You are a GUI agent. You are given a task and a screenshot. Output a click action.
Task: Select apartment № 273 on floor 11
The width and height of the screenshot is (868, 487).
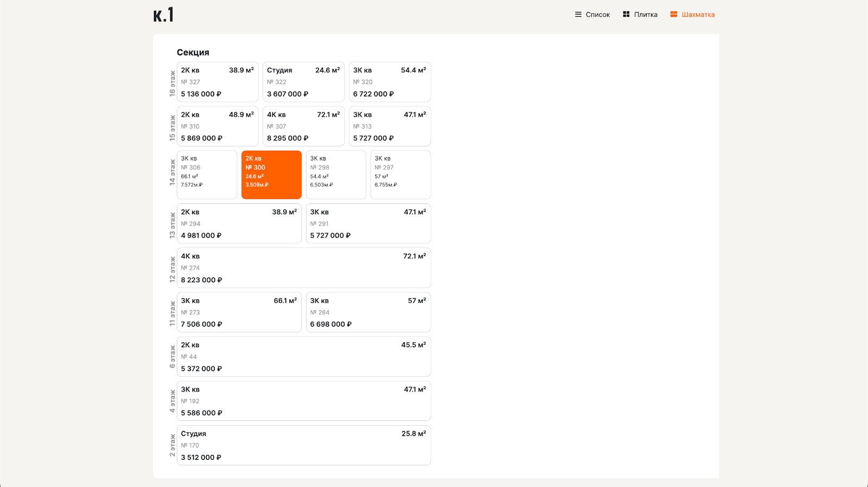(239, 312)
